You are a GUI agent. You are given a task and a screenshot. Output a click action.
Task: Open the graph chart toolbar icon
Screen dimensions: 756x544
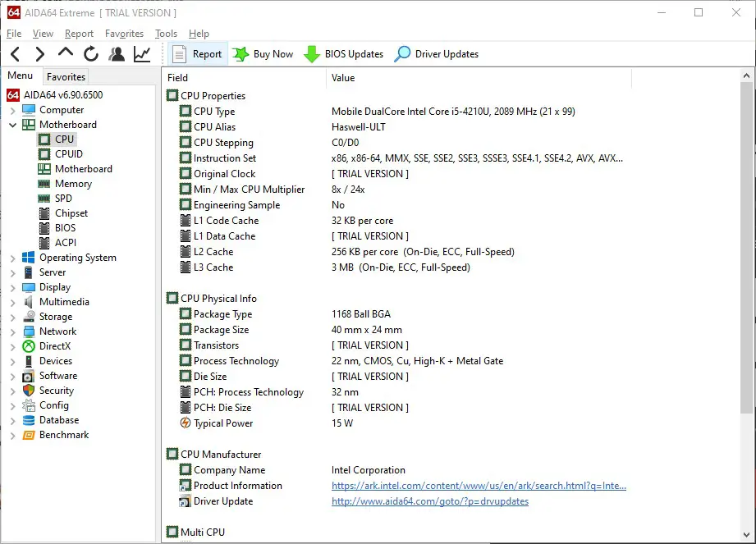(142, 54)
